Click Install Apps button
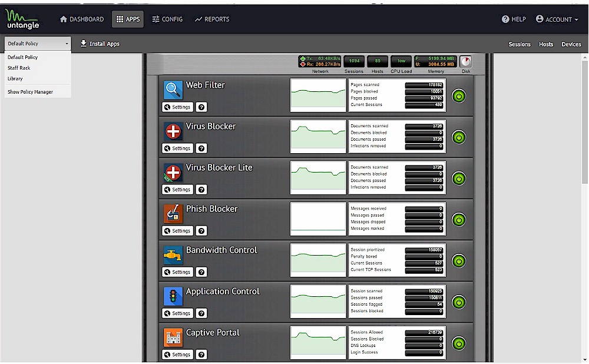The image size is (589, 364). (100, 44)
